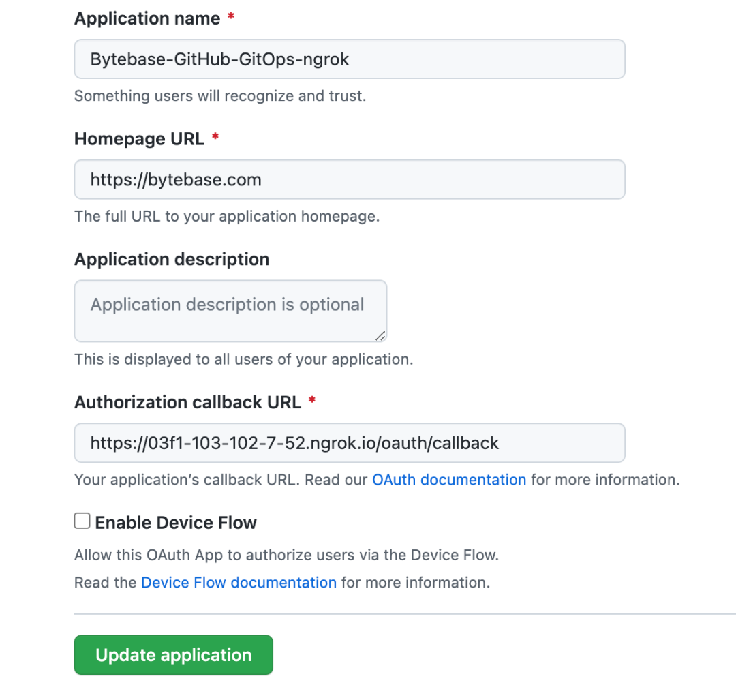This screenshot has height=700, width=736.
Task: Click the red asterisk beside Application name
Action: coord(231,18)
